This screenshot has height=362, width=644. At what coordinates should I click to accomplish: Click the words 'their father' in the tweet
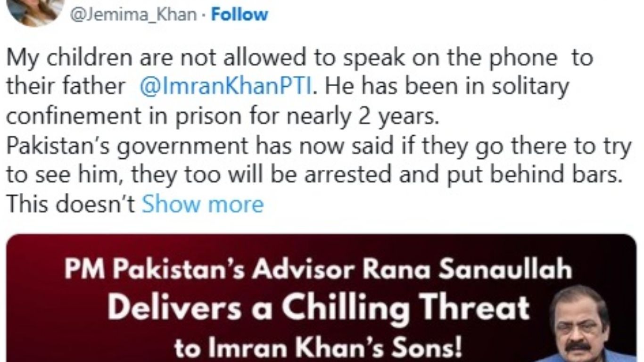click(66, 88)
